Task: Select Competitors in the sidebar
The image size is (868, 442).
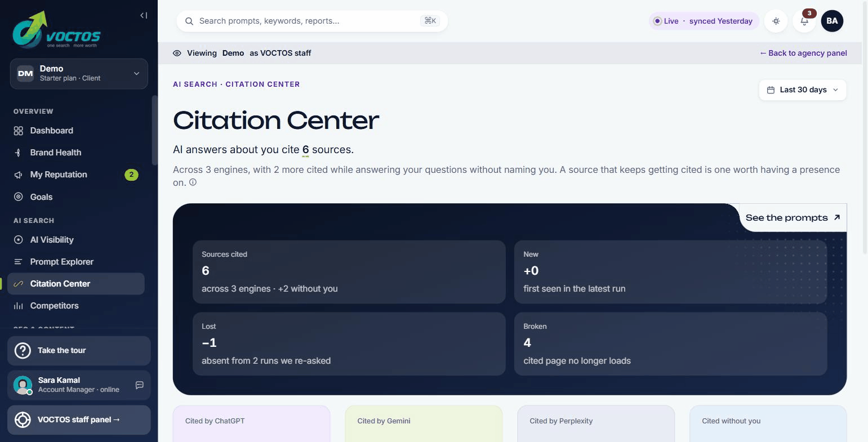Action: [x=76, y=306]
